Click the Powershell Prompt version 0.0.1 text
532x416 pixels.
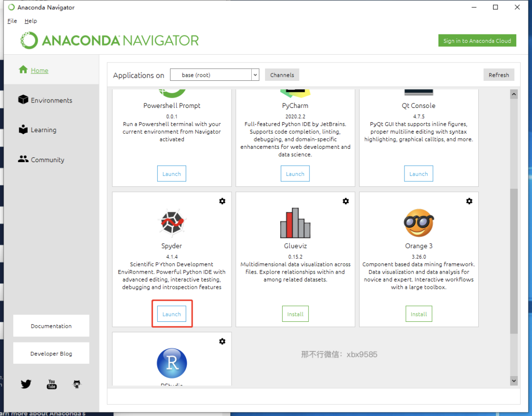172,116
